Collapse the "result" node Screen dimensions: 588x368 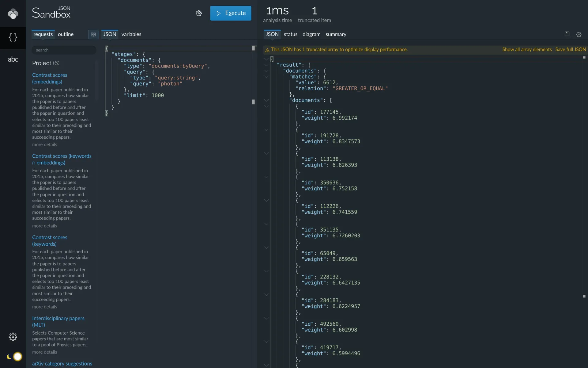[266, 65]
